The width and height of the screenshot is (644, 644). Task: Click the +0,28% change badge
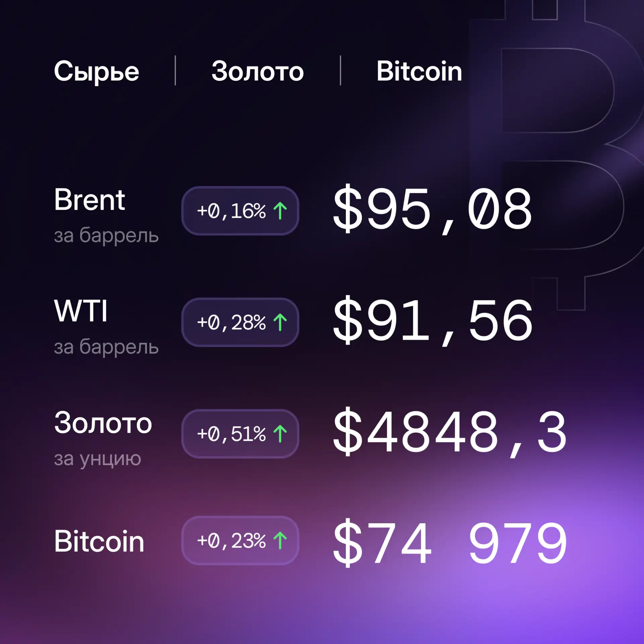pyautogui.click(x=240, y=322)
